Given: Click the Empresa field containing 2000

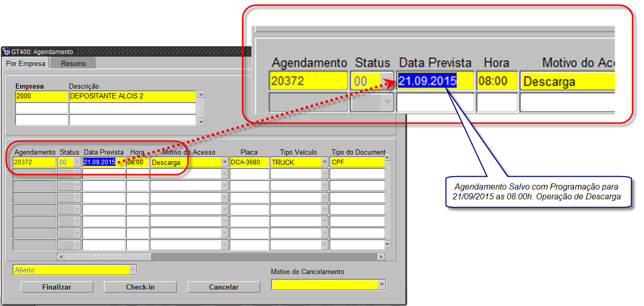Looking at the screenshot, I should tap(42, 96).
